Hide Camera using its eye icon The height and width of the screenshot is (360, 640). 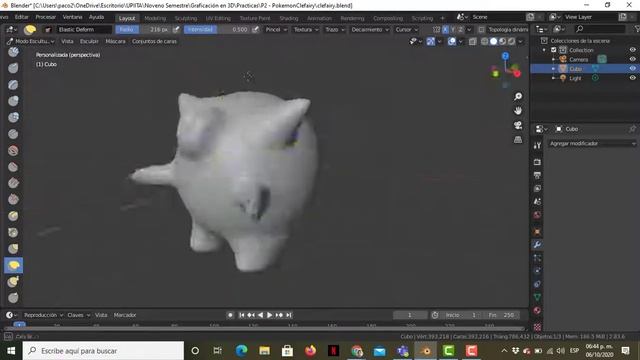click(632, 59)
